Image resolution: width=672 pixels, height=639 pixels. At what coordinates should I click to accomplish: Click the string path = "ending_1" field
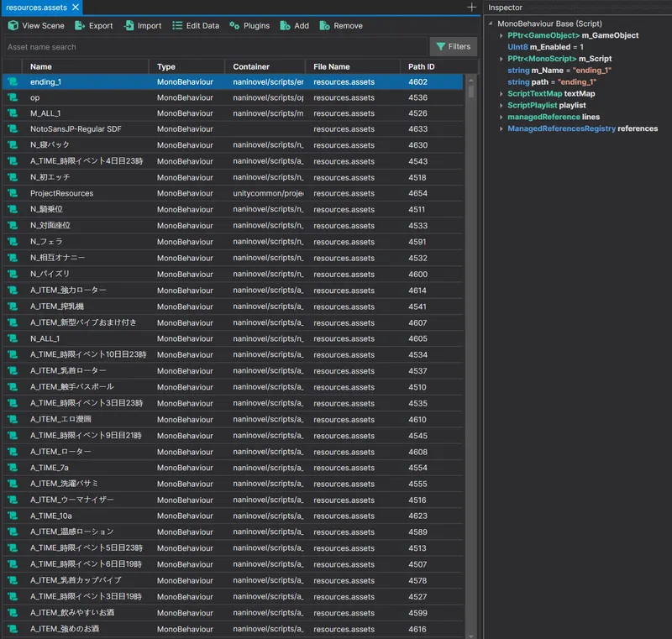552,81
